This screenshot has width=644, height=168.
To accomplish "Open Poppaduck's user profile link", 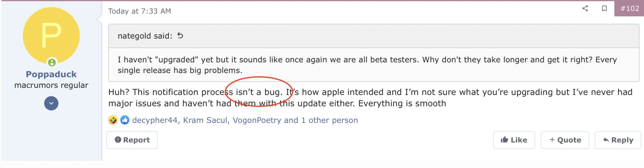I will [51, 74].
